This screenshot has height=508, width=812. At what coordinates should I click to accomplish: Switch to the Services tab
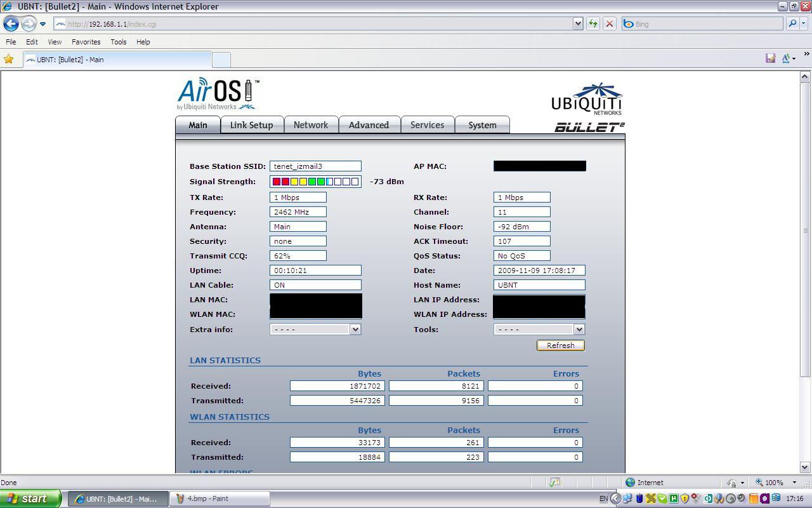[x=427, y=125]
